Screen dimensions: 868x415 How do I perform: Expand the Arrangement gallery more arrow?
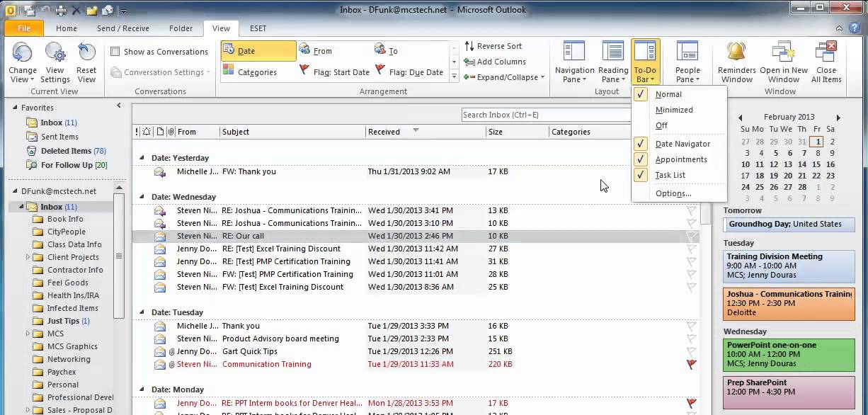[x=454, y=76]
